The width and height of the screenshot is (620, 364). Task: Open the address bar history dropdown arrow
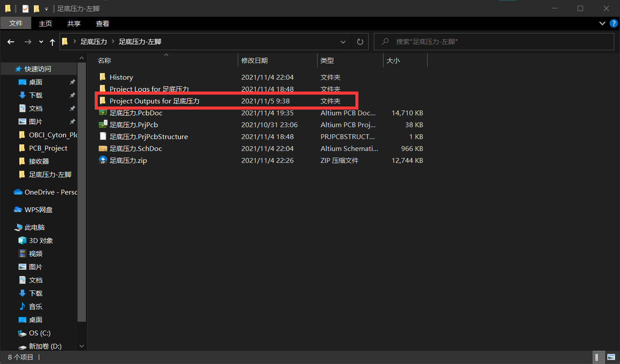(343, 41)
